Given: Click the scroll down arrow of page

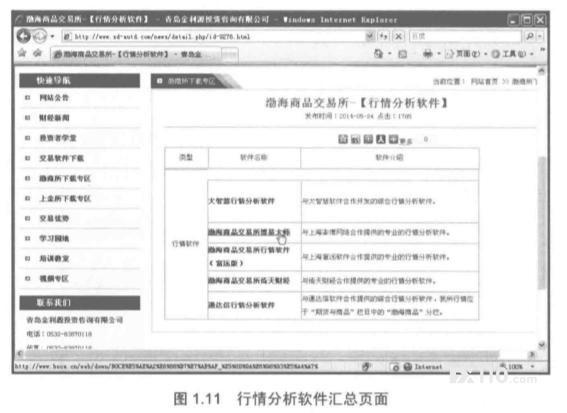Looking at the screenshot, I should pos(541,345).
